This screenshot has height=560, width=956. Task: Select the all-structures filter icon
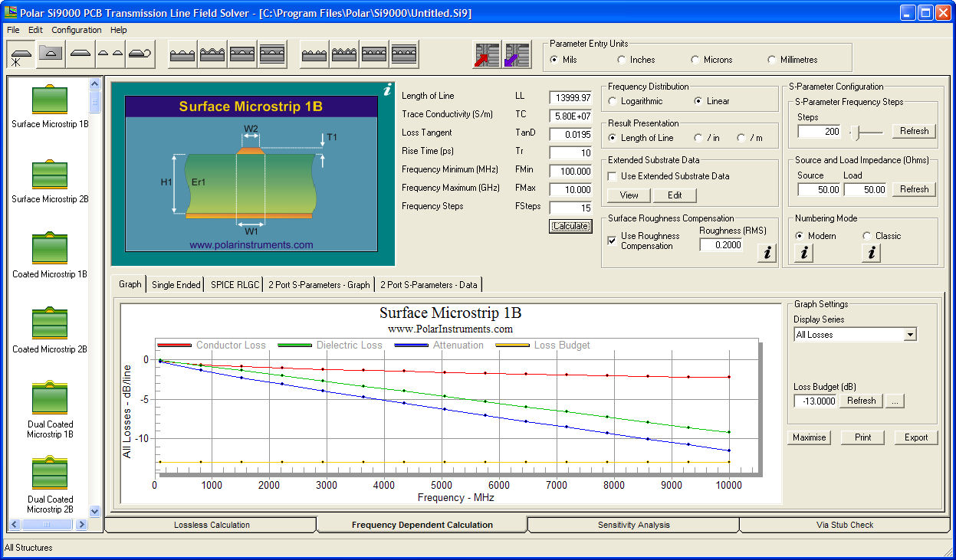(21, 55)
